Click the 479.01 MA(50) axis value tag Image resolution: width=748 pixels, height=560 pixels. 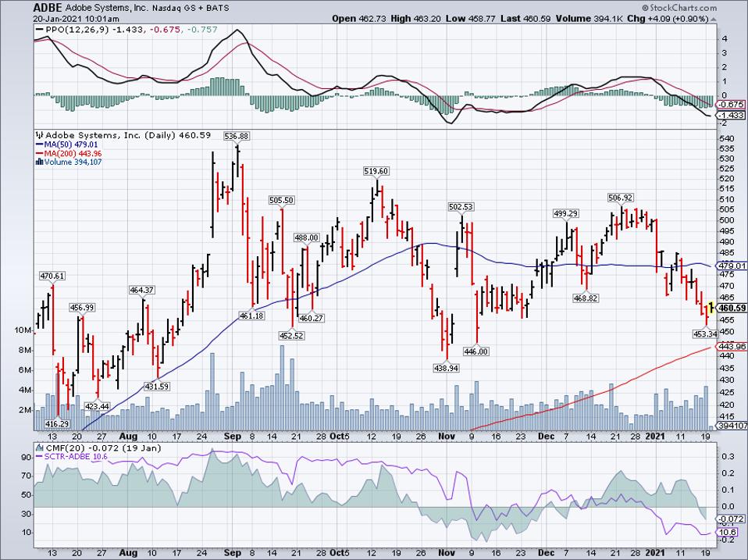[x=732, y=266]
